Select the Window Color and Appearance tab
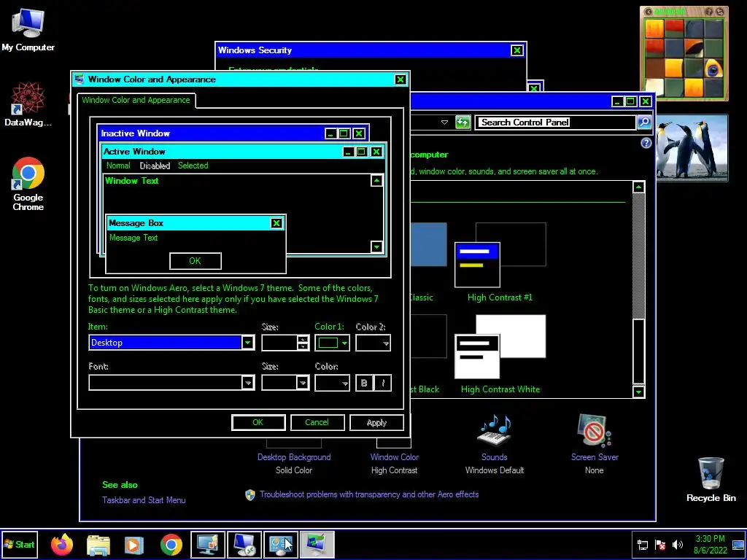 [136, 100]
